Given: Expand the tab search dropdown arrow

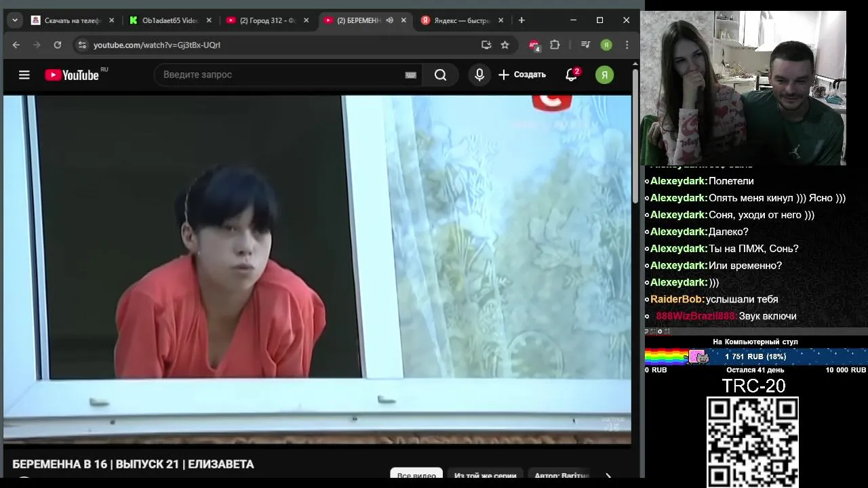Looking at the screenshot, I should point(14,20).
